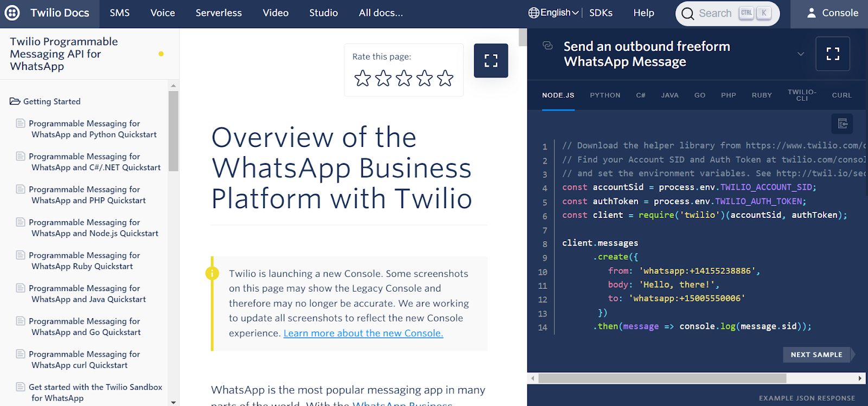Switch to the CURL code tab
The image size is (868, 406).
tap(842, 95)
